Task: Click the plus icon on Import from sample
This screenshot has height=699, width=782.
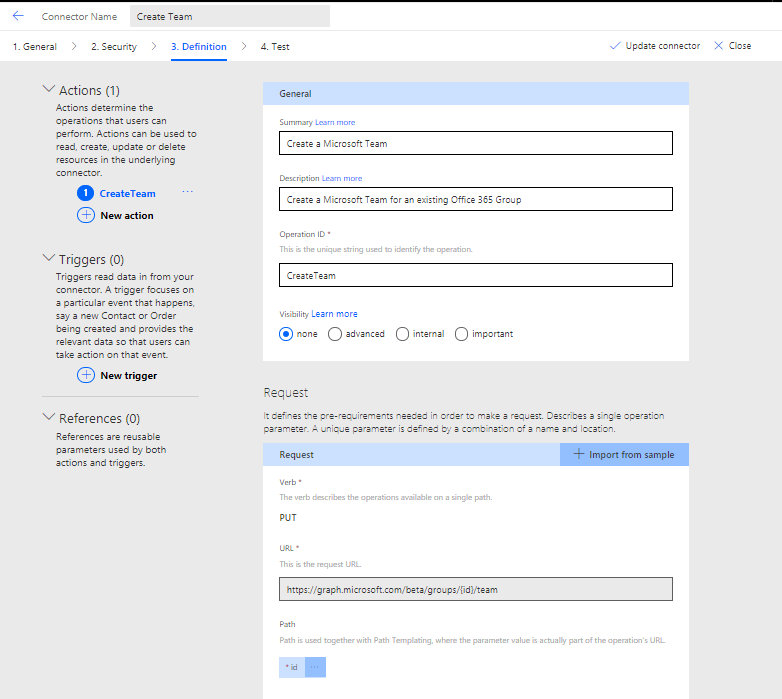Action: 579,454
